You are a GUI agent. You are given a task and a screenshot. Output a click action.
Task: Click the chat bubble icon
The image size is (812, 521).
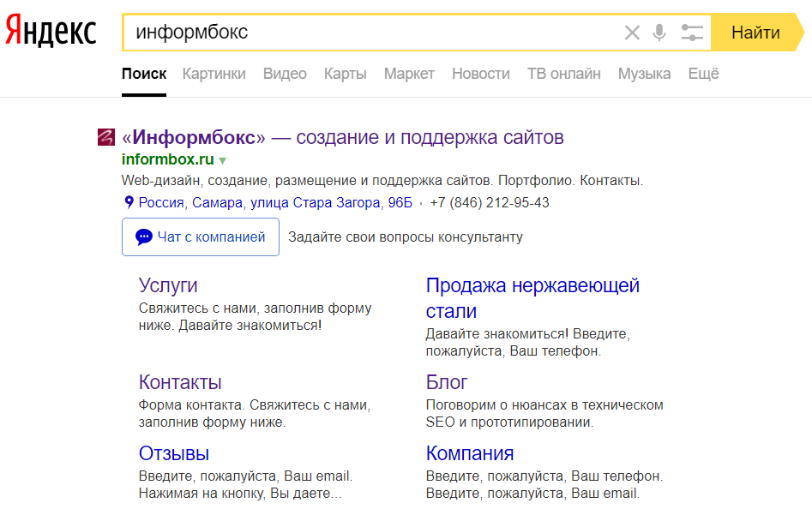pyautogui.click(x=144, y=237)
